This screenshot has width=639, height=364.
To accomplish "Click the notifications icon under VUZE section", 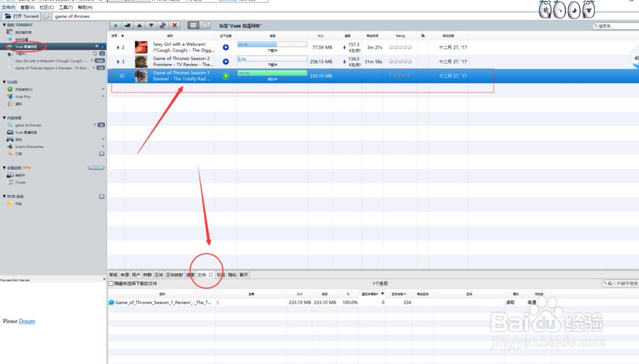I will point(10,104).
